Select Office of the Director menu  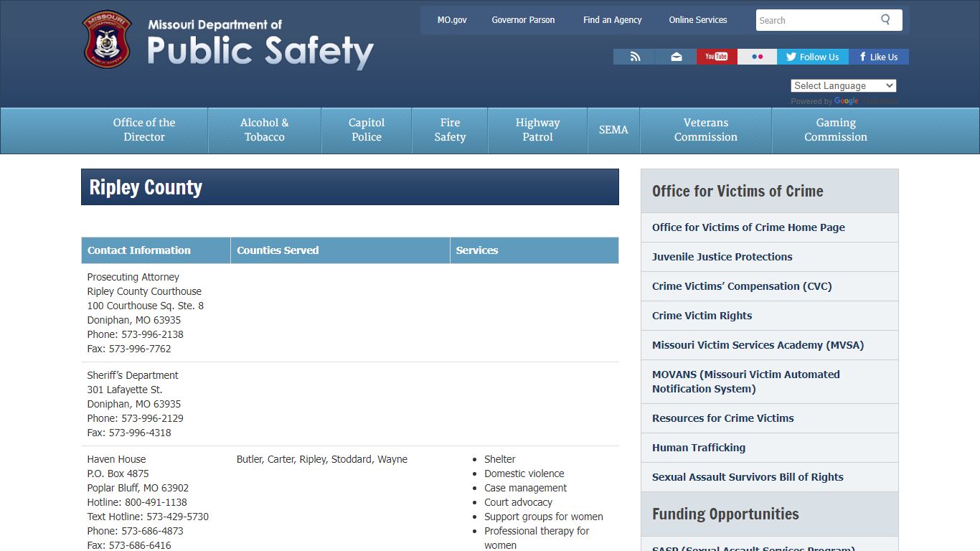tap(144, 130)
